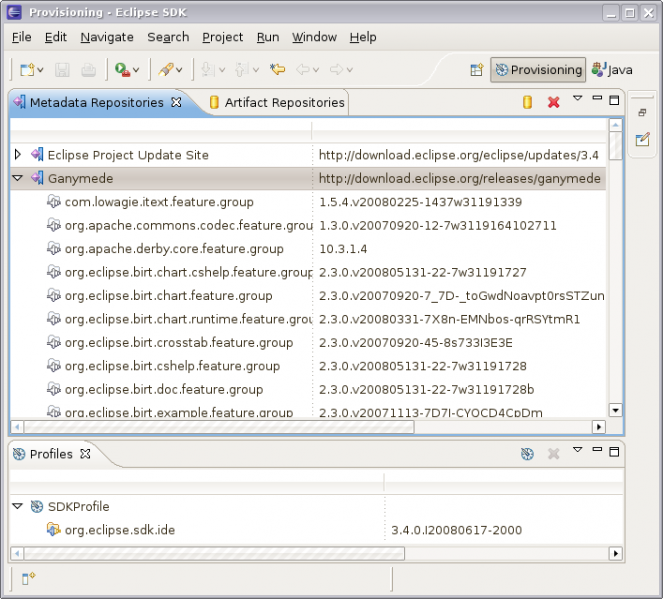Expand the Eclipse Project Update Site node
Screen dimensions: 663x599
coord(17,154)
